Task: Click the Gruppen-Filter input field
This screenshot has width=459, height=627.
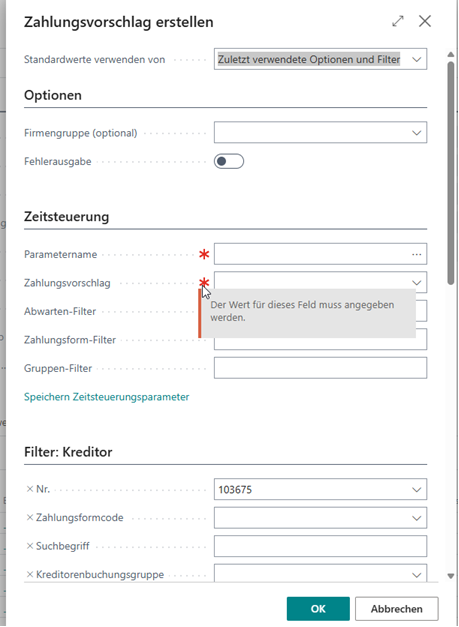Action: [x=320, y=368]
